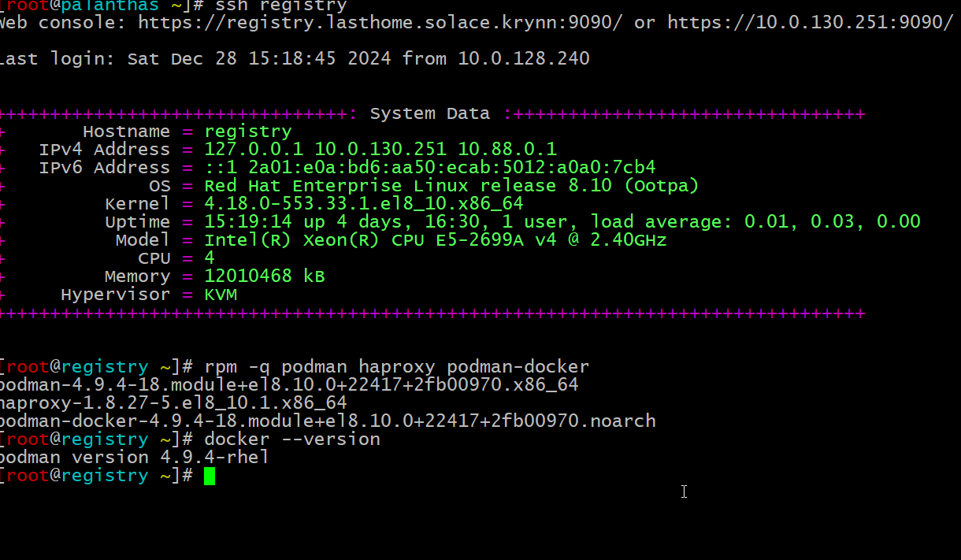Click the Intel Xeon CPU model value
This screenshot has width=961, height=560.
(435, 240)
